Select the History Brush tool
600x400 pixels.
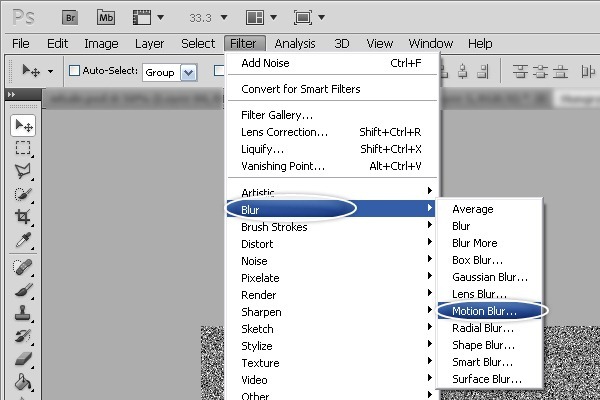(x=23, y=336)
